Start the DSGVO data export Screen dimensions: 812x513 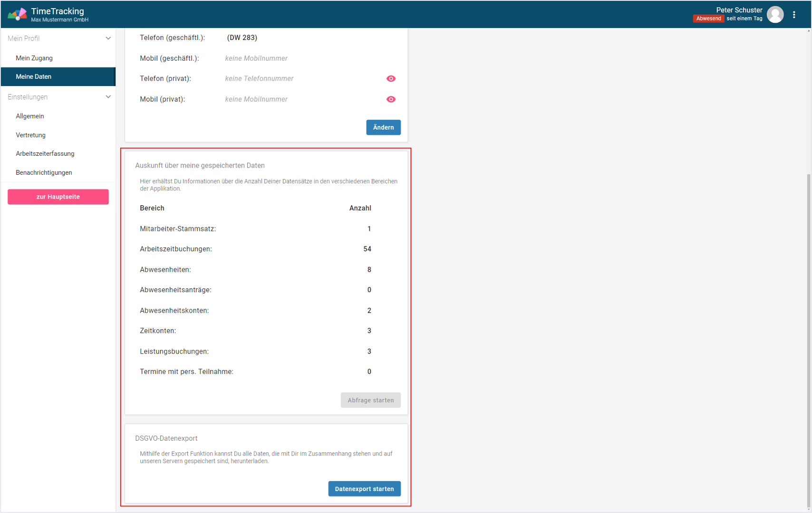pyautogui.click(x=364, y=489)
